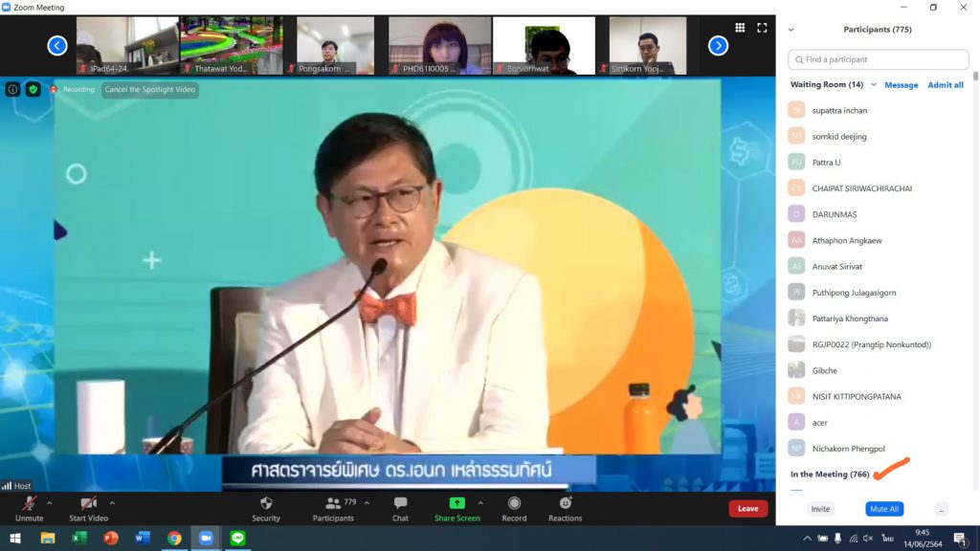Open the Security shield icon
This screenshot has width=980, height=551.
coord(266,503)
